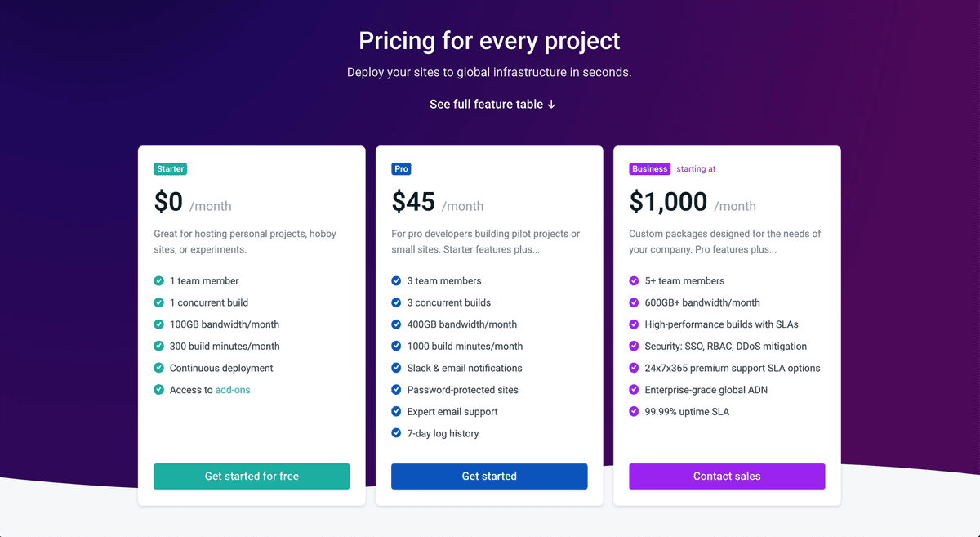This screenshot has width=980, height=537.
Task: Click the '$45 /month' Pro price
Action: click(438, 202)
